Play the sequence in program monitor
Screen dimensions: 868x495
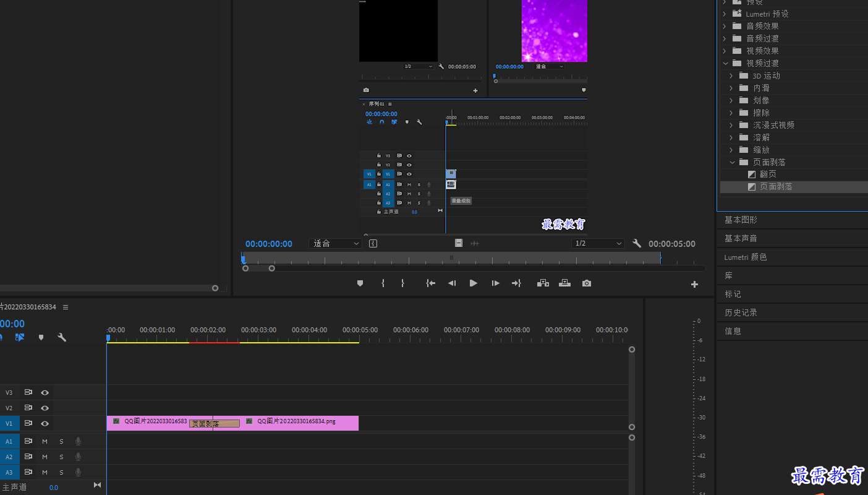pyautogui.click(x=474, y=283)
